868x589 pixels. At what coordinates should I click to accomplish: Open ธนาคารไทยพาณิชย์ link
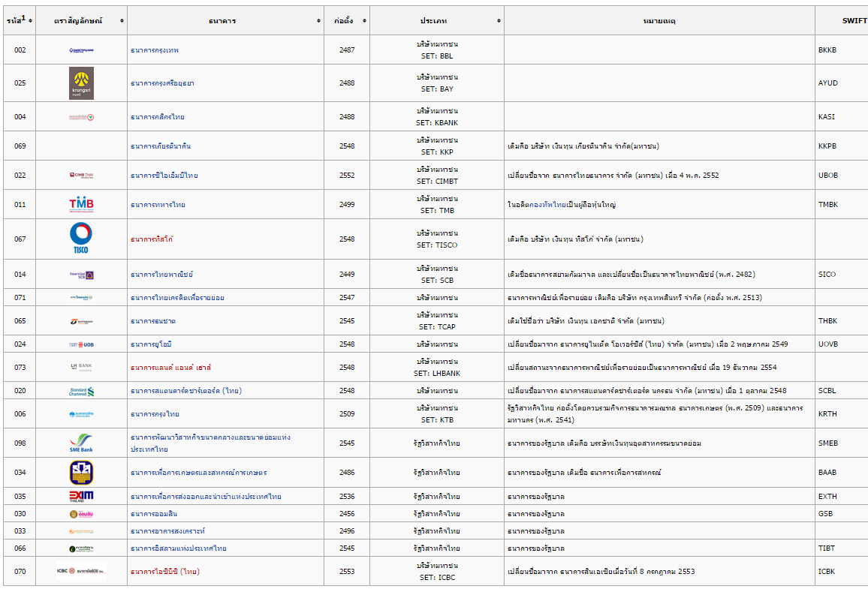tap(161, 275)
